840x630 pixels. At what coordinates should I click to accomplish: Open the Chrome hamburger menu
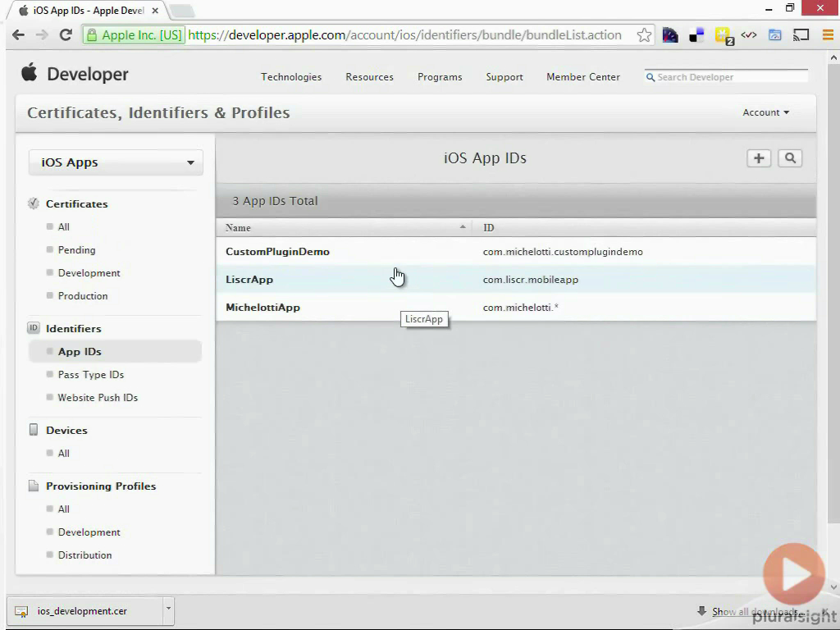click(828, 35)
